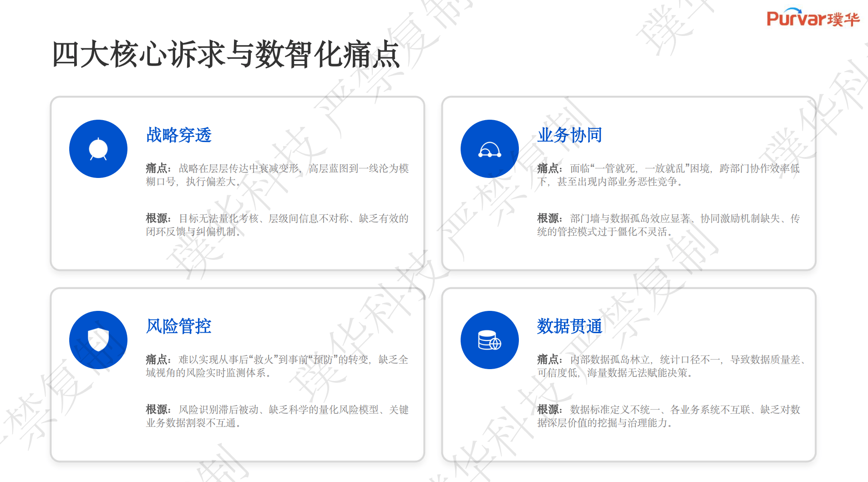
Task: Click the bold 根源 label under 业务协同
Action: tap(549, 218)
